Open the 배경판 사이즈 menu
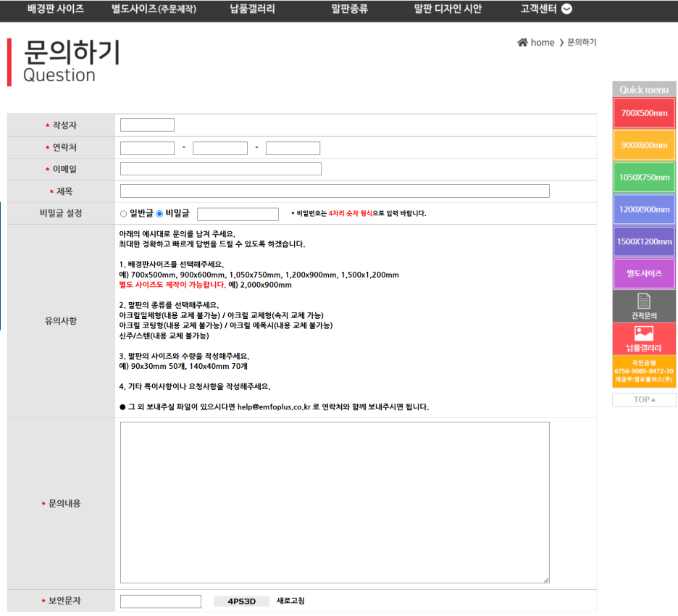This screenshot has width=678, height=616. click(56, 9)
